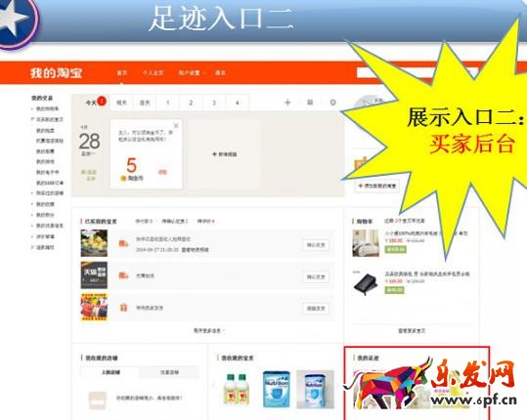527x420 pixels.
Task: Select the date tab labeled 1
Action: point(168,103)
